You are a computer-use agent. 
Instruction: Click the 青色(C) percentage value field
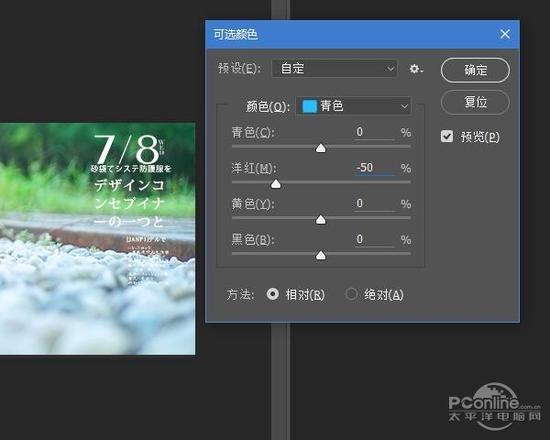pos(374,132)
